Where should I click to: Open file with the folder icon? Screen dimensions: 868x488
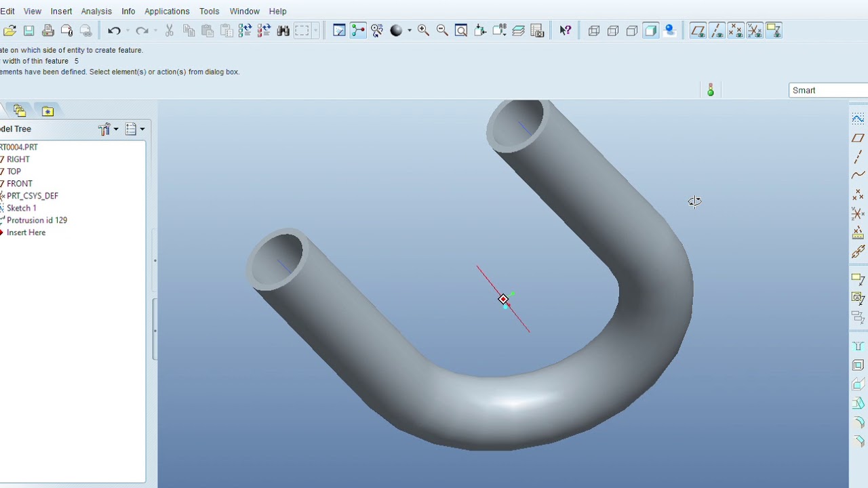pos(9,30)
